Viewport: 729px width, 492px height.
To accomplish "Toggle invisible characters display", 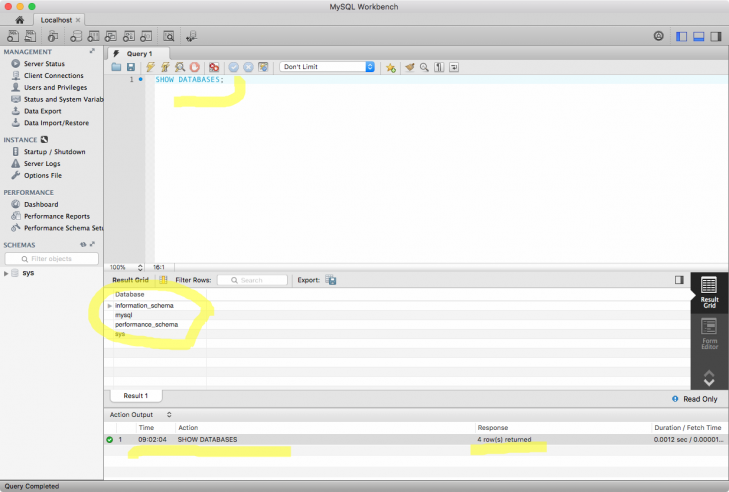I will tap(439, 67).
